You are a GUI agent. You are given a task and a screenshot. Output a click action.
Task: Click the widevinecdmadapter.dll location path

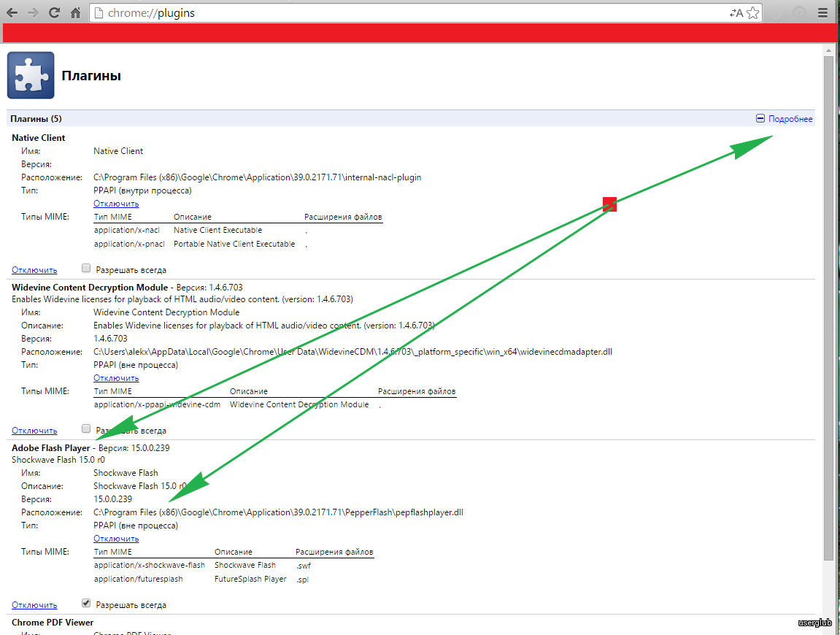pyautogui.click(x=352, y=352)
